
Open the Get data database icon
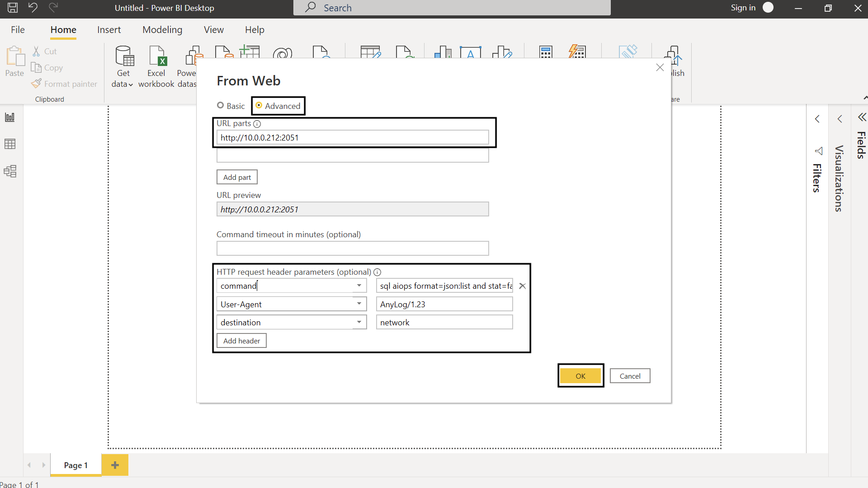pos(124,56)
